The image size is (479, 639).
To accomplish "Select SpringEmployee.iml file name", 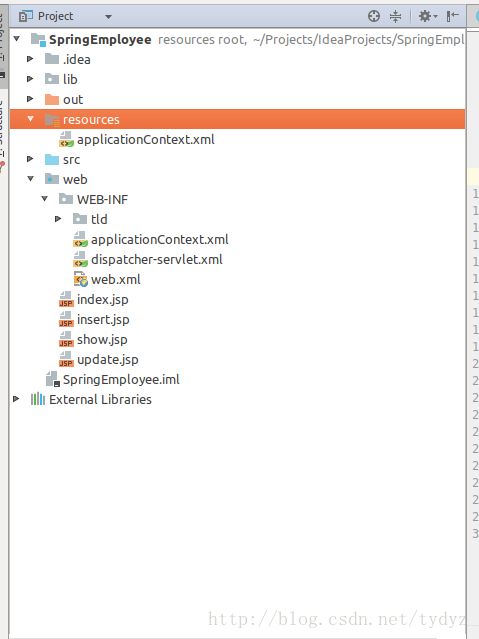I will point(121,379).
